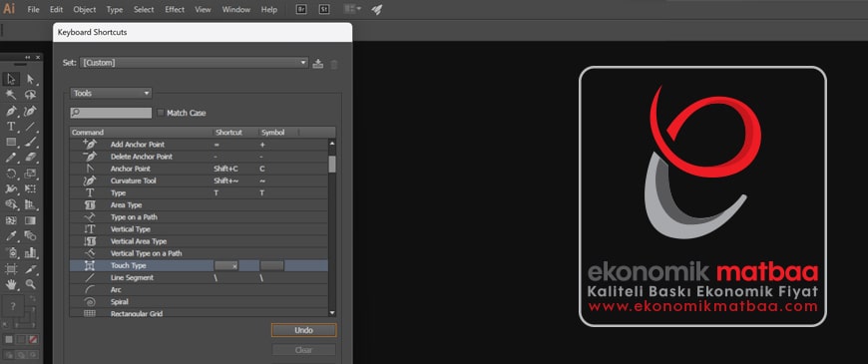Open the Effect menu
868x364 pixels.
pos(175,9)
